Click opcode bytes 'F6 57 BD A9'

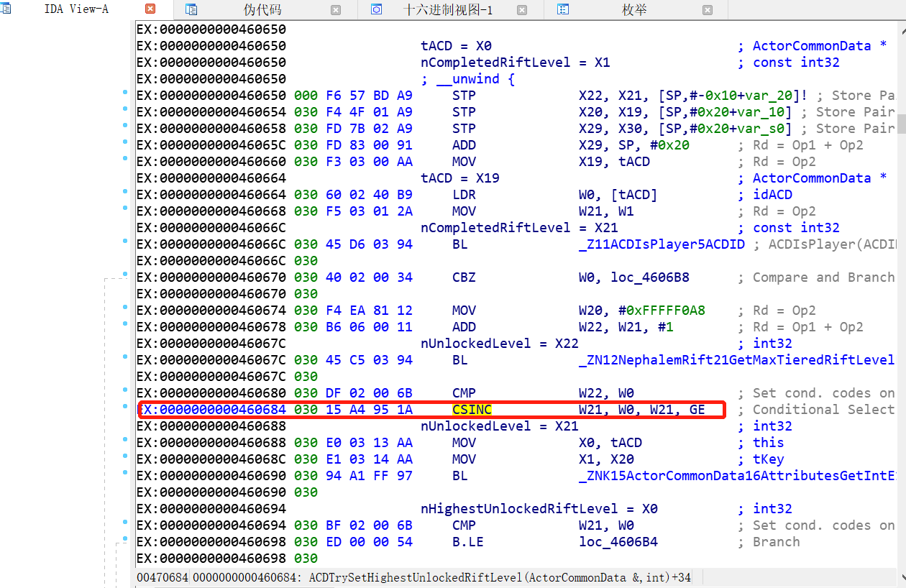tap(370, 96)
